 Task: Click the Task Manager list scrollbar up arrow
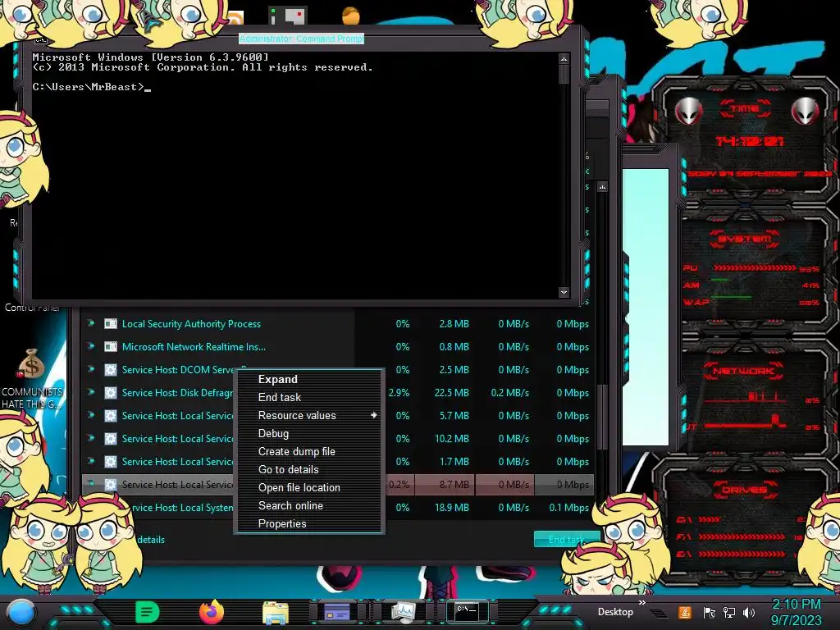(x=603, y=187)
